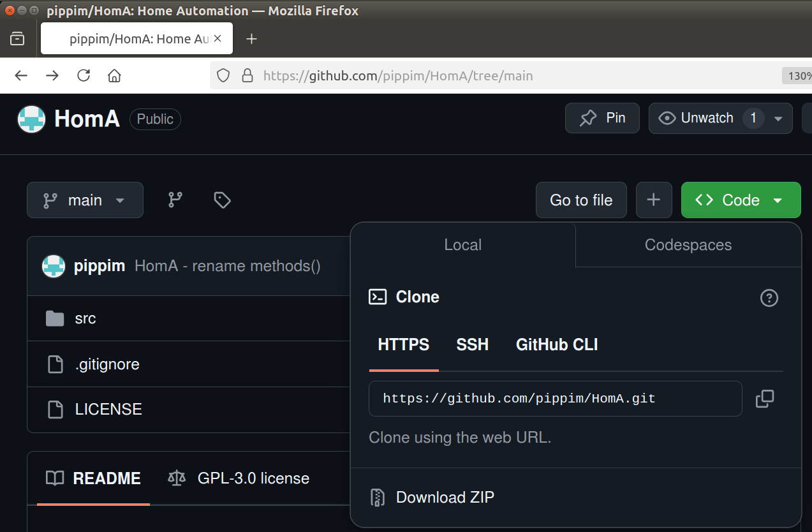Go back with the browser back arrow
Image resolution: width=812 pixels, height=532 pixels.
tap(21, 76)
